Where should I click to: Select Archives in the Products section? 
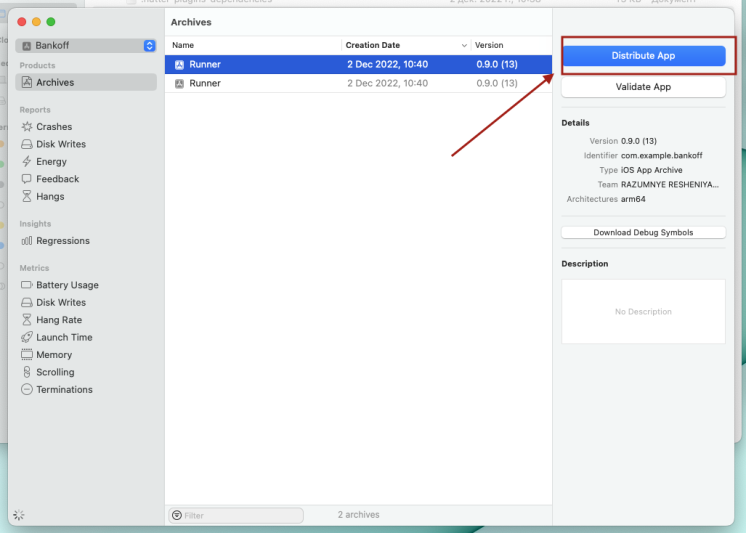pyautogui.click(x=55, y=83)
